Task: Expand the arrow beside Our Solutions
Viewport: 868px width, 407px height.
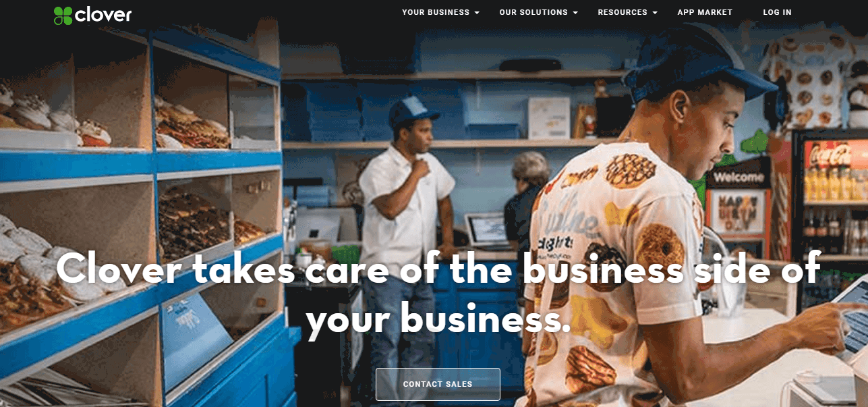Action: [x=575, y=13]
